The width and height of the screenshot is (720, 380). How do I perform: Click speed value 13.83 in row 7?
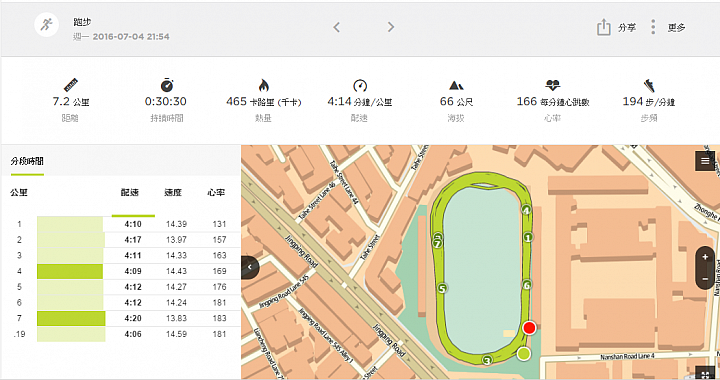(176, 318)
